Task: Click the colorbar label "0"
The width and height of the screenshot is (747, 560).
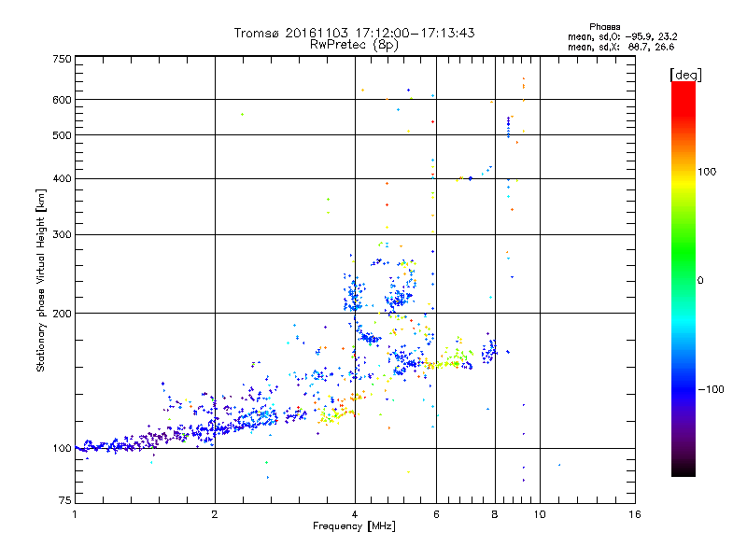Action: (700, 281)
